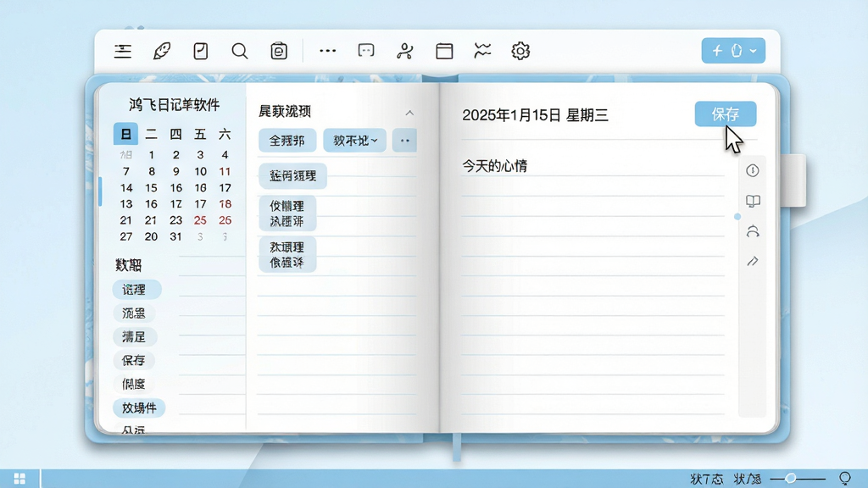Expand the blue plus button dropdown arrow

[x=754, y=51]
